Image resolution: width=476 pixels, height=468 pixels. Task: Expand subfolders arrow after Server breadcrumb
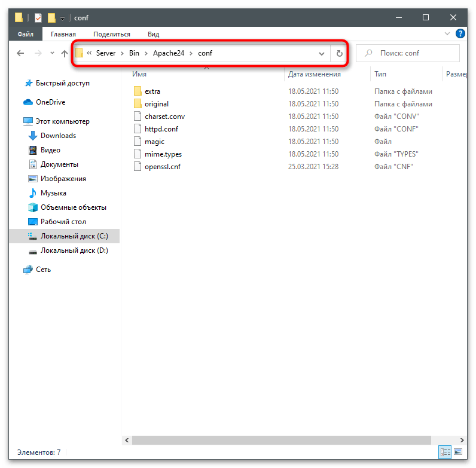tap(122, 54)
